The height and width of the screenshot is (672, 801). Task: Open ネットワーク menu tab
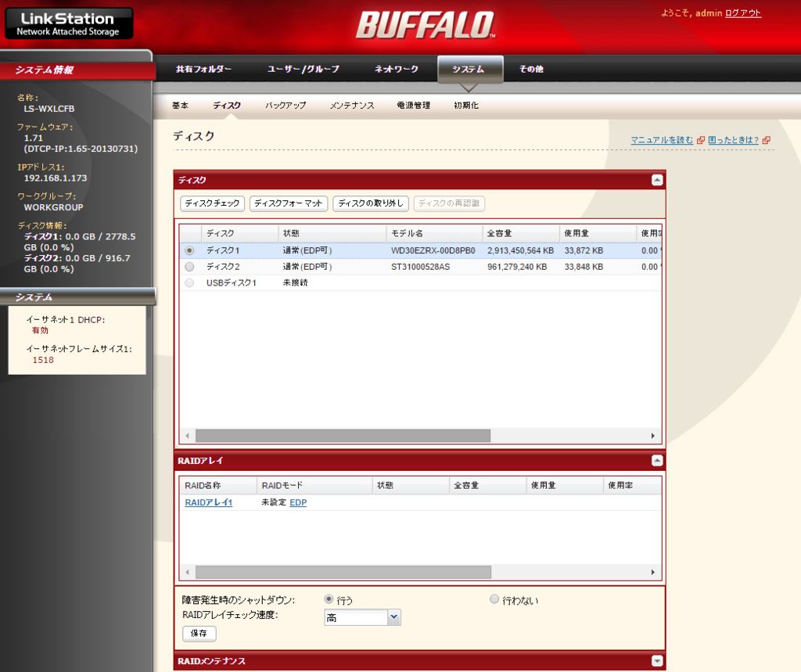tap(397, 69)
